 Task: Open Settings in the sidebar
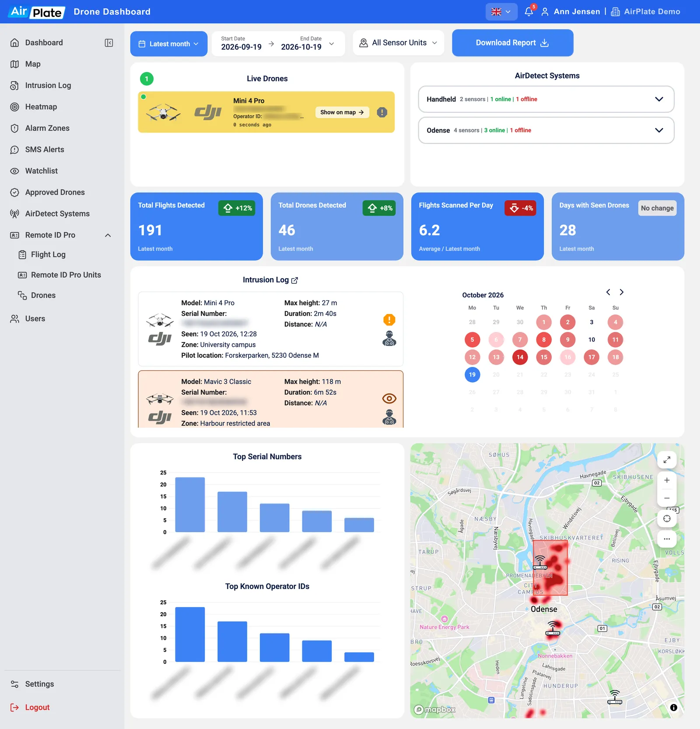click(x=39, y=684)
